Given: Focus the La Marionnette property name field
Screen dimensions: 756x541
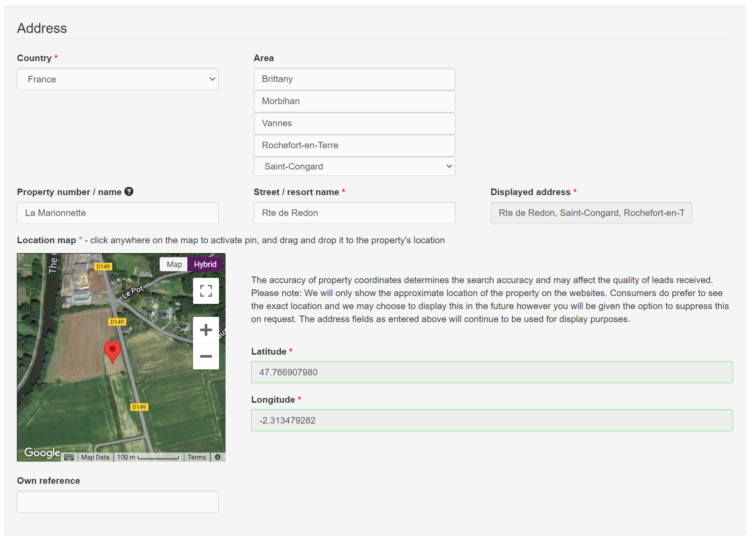Looking at the screenshot, I should tap(118, 213).
